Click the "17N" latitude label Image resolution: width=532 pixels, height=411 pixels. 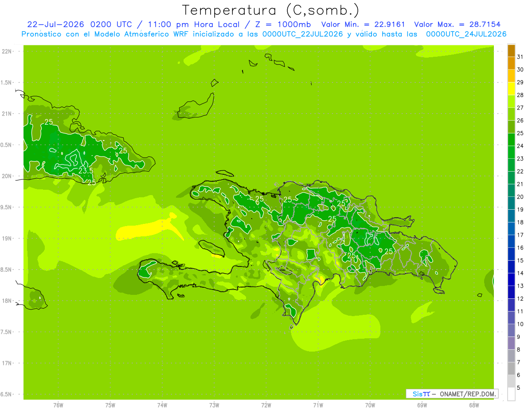tap(7, 363)
